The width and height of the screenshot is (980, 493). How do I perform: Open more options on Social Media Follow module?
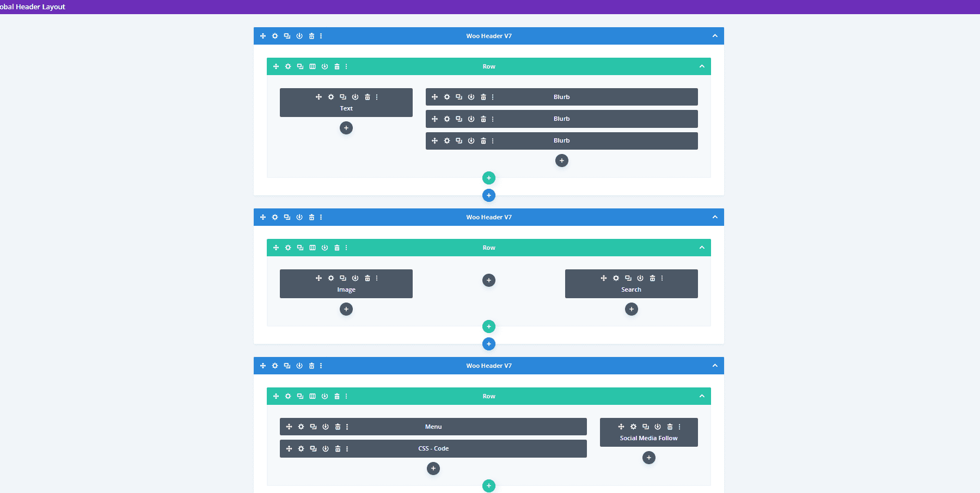679,427
